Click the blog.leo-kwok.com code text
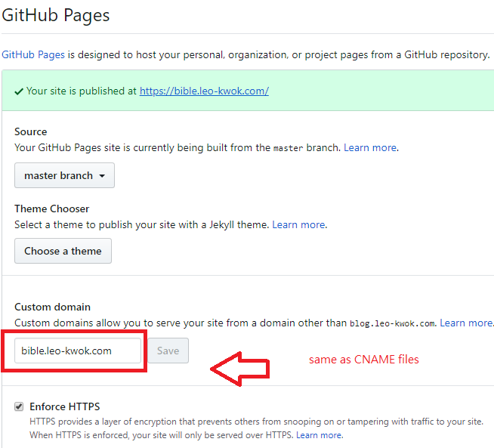The image size is (494, 448). pyautogui.click(x=392, y=323)
